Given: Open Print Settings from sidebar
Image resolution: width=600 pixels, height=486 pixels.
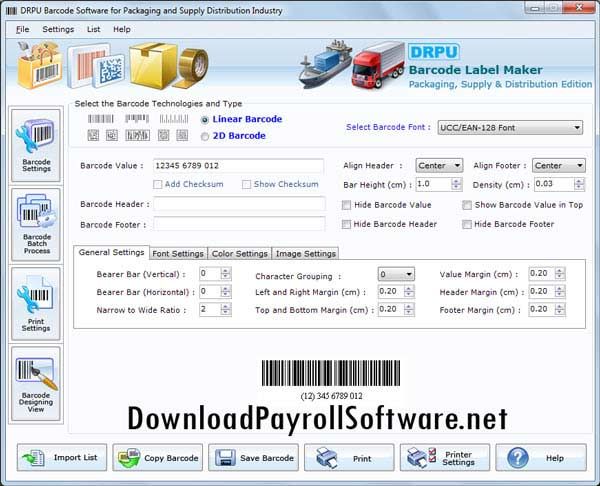Looking at the screenshot, I should click(x=36, y=304).
